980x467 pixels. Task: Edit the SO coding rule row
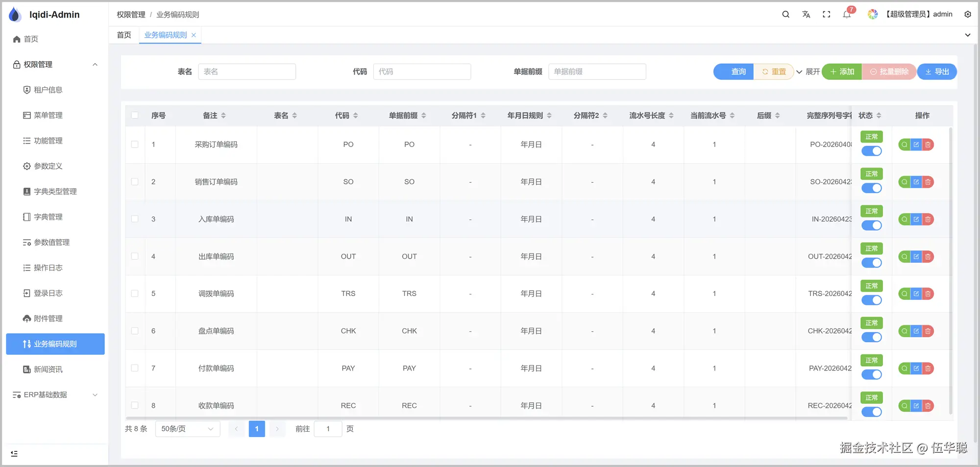pyautogui.click(x=916, y=182)
